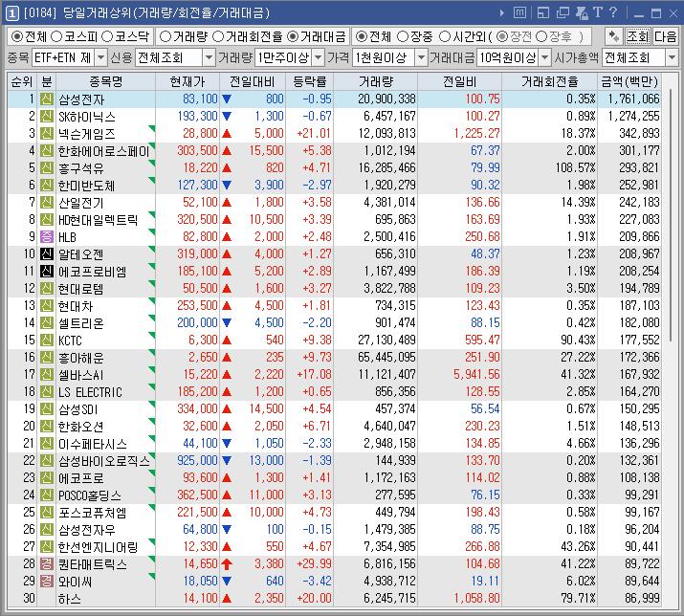Open the 시가총액 전체조회 dropdown
This screenshot has width=684, height=616.
click(672, 57)
